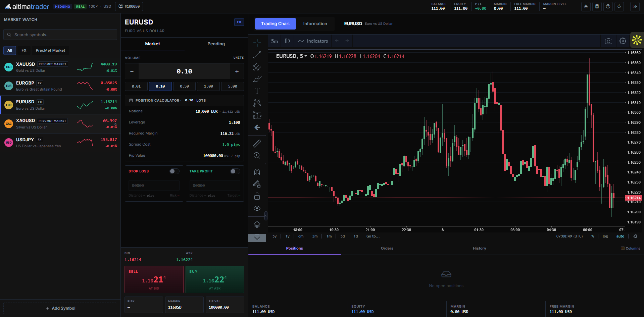The width and height of the screenshot is (644, 317).
Task: Switch to the Pending order tab
Action: [x=216, y=44]
